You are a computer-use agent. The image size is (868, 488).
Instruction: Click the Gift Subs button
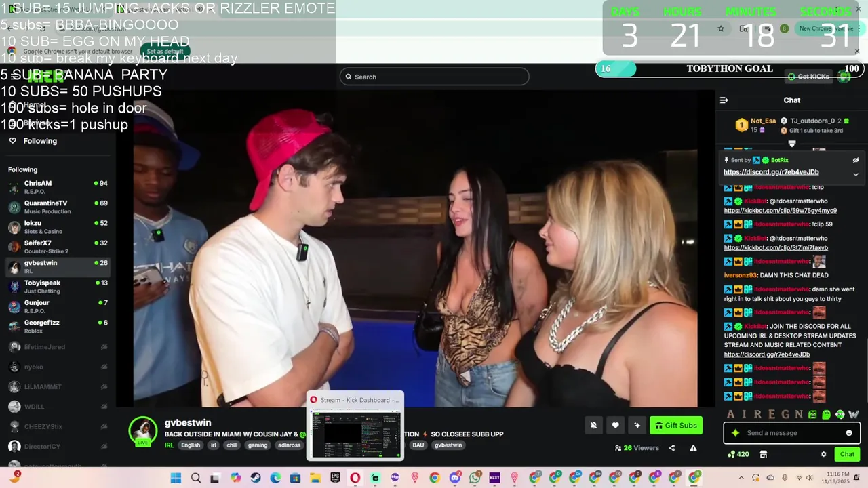(675, 425)
